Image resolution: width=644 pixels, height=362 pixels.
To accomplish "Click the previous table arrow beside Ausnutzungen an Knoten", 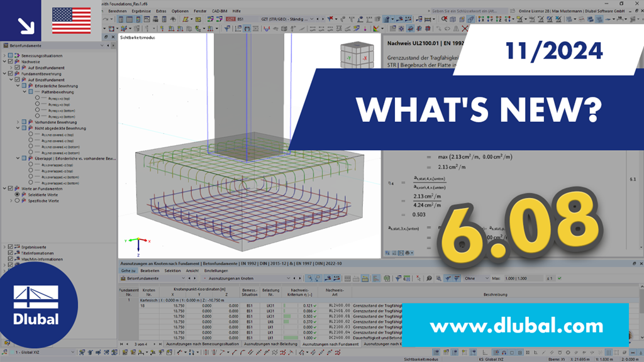I will pos(294,278).
